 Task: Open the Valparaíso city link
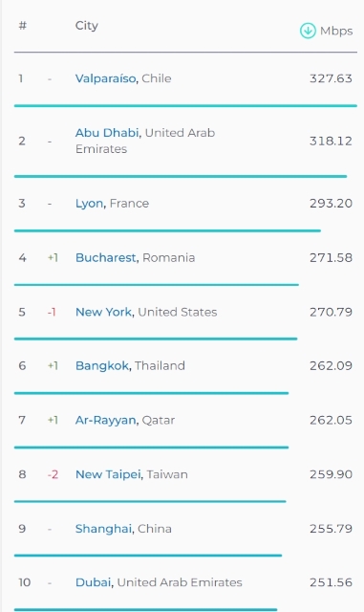(105, 78)
